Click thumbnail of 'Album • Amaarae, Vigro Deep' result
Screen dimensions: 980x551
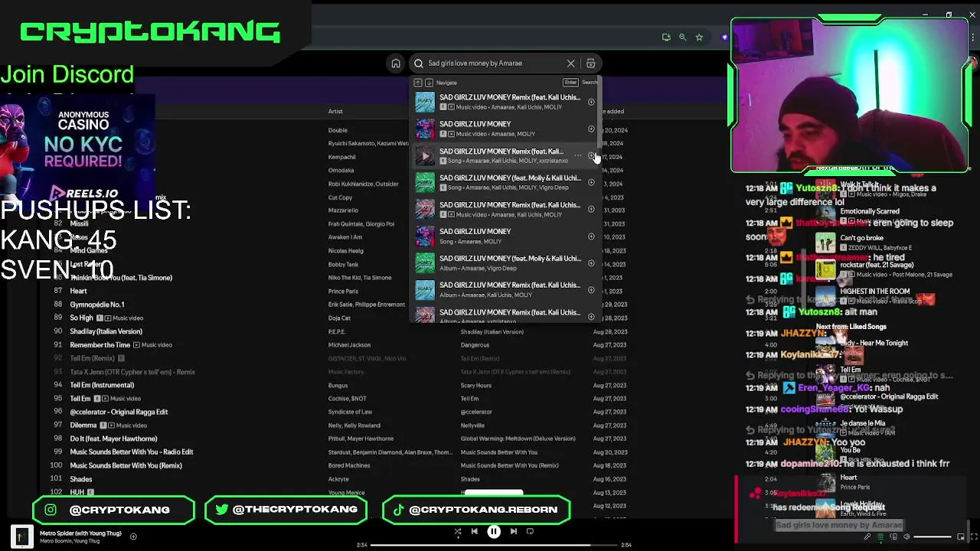pos(425,263)
